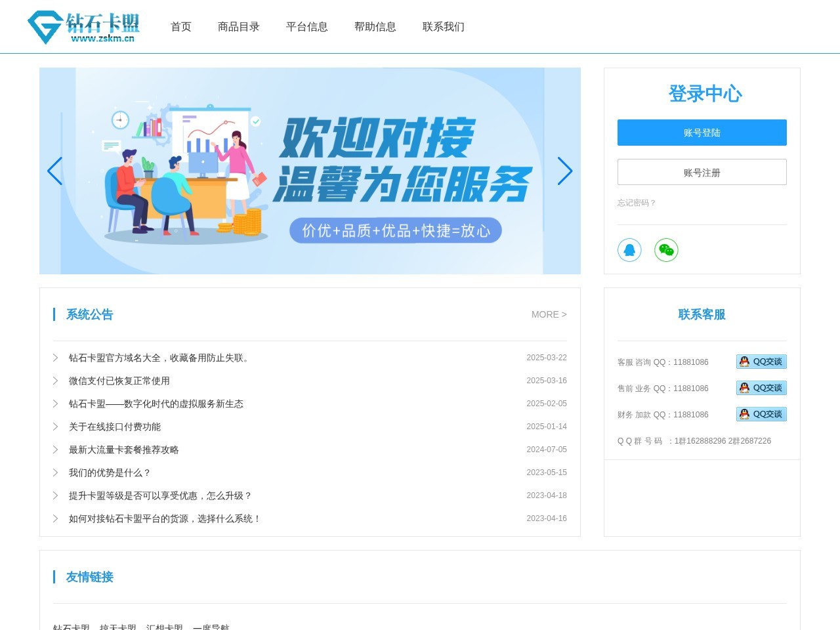Go to 平台信息 page
Viewport: 840px width, 630px height.
[307, 27]
